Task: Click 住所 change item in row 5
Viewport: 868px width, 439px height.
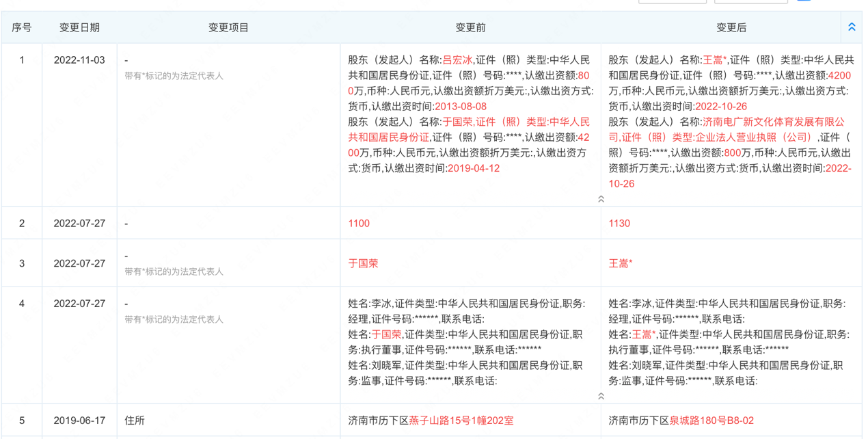Action: point(135,421)
